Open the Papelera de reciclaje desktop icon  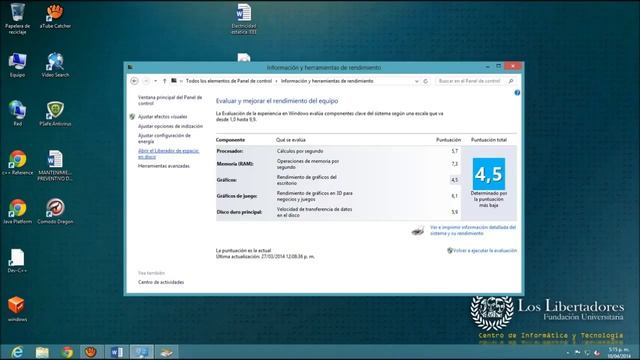(x=17, y=18)
